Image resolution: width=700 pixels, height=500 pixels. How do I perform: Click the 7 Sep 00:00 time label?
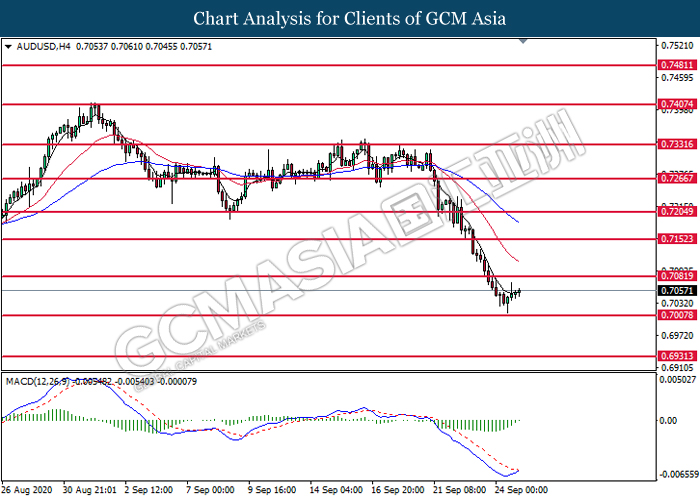(210, 491)
